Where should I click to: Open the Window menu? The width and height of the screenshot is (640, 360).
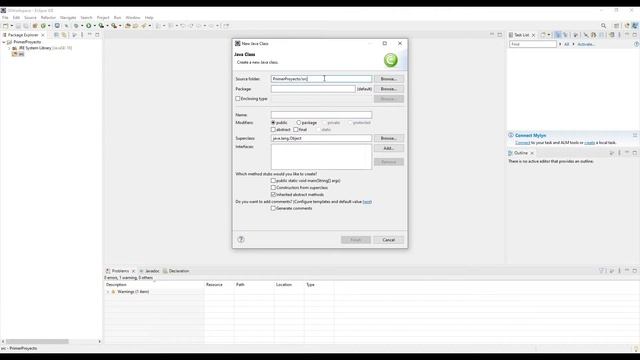[x=133, y=18]
